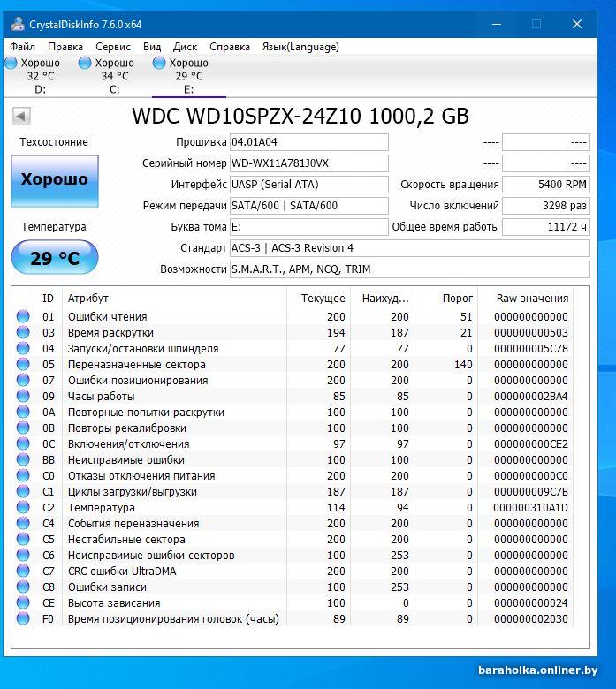Click status circle for C1 Циклы загрузки/выгрузки
Screen dimensions: 616x689
click(x=23, y=491)
